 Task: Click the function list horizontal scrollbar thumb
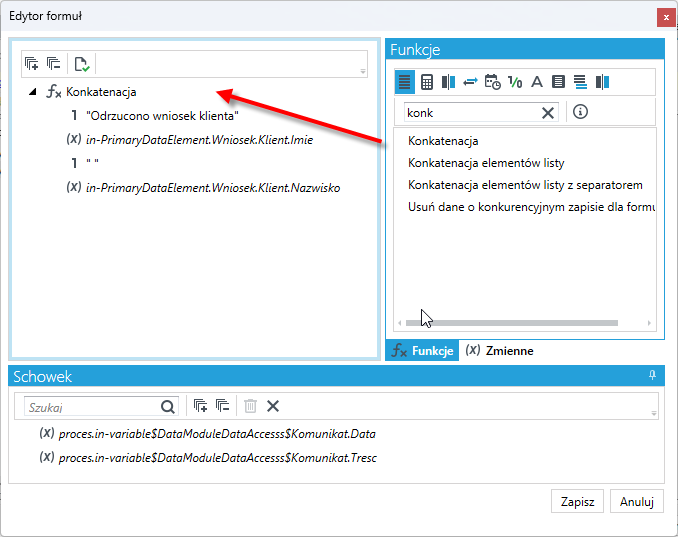[x=512, y=323]
